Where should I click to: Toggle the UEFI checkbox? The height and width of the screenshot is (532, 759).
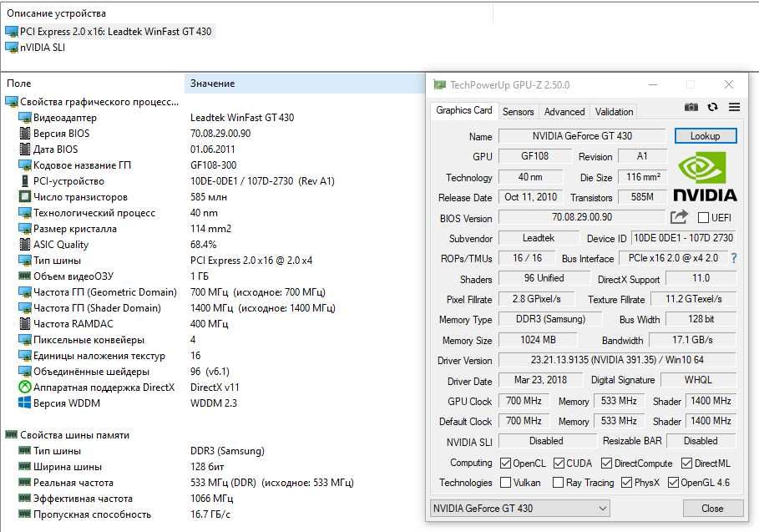703,217
